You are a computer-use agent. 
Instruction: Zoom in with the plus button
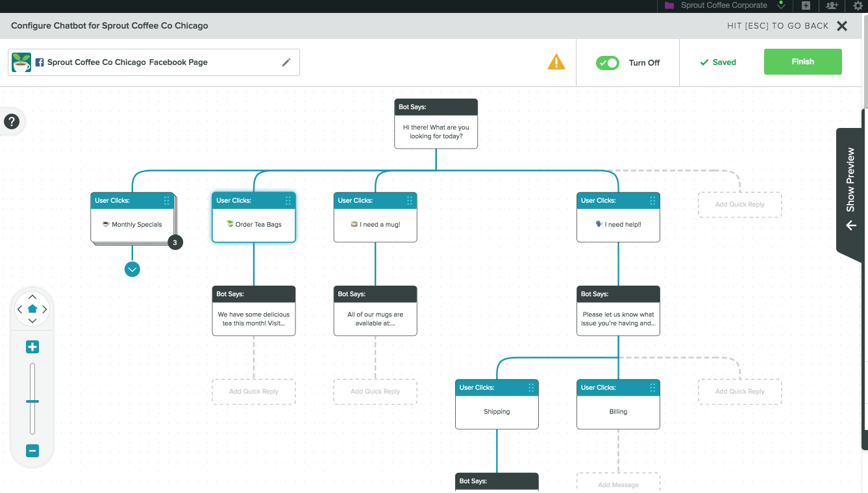point(32,347)
